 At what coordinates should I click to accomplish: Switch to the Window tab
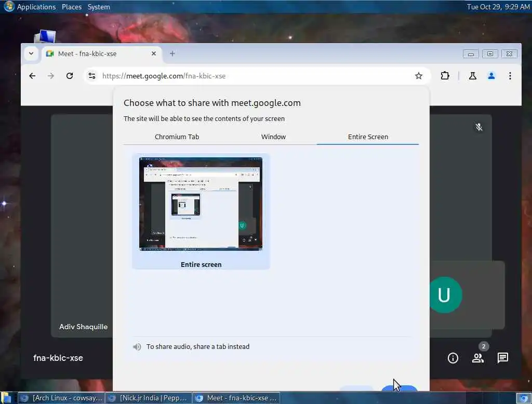coord(273,137)
